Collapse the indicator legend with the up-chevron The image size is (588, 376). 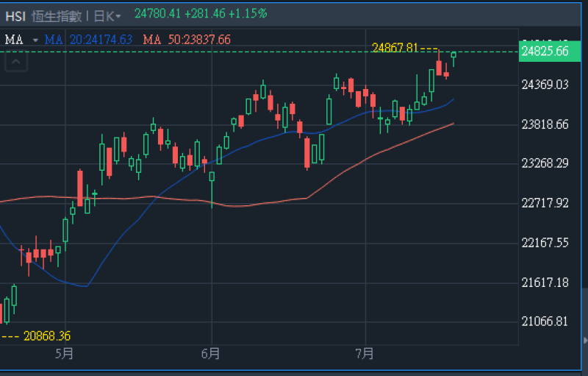pos(17,63)
